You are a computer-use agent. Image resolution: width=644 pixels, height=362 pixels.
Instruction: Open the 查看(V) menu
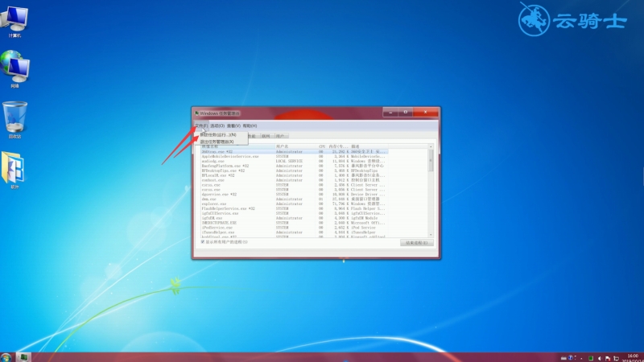[x=233, y=125]
